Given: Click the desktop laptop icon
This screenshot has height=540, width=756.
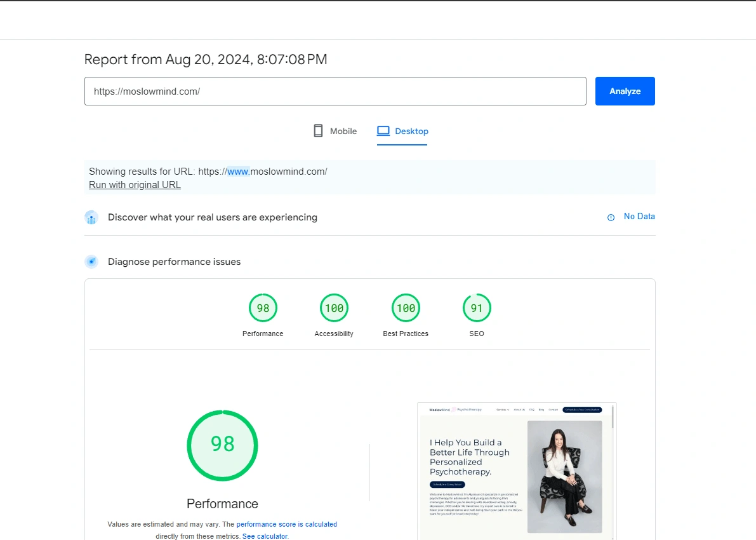Looking at the screenshot, I should (x=383, y=131).
